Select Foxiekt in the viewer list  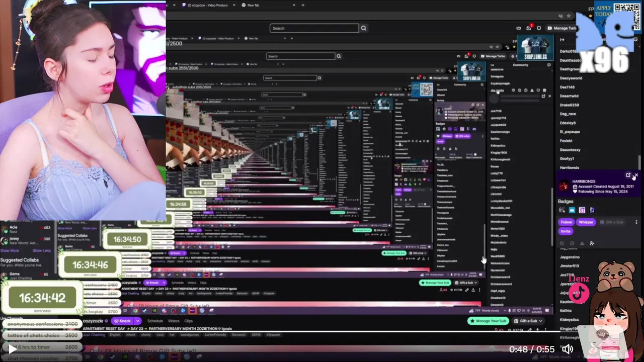566,141
